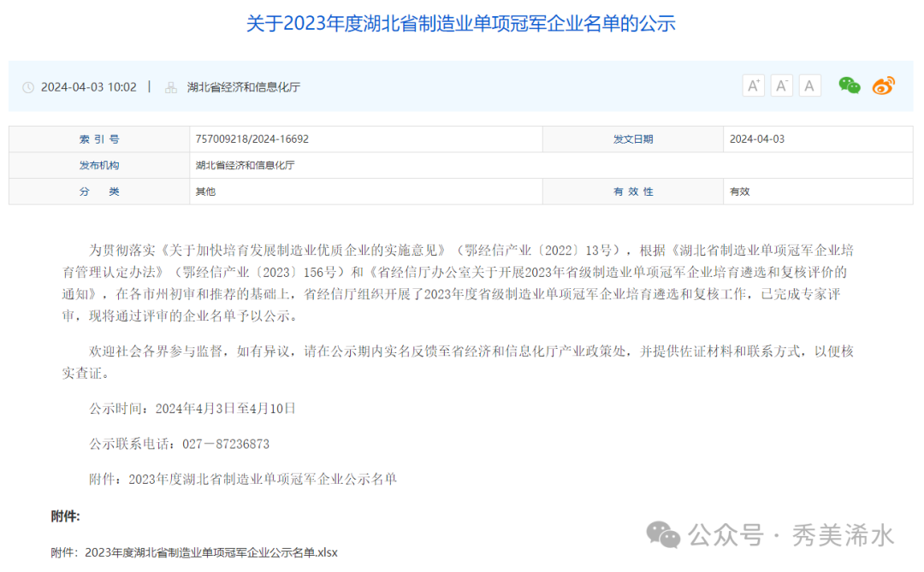Screen dimensions: 924x572
Task: Click the organization icon beside source name
Action: point(171,87)
